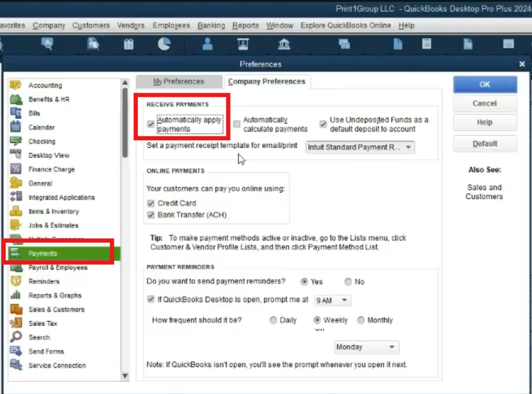Select the Search magnifier icon
The width and height of the screenshot is (532, 394).
pos(16,337)
